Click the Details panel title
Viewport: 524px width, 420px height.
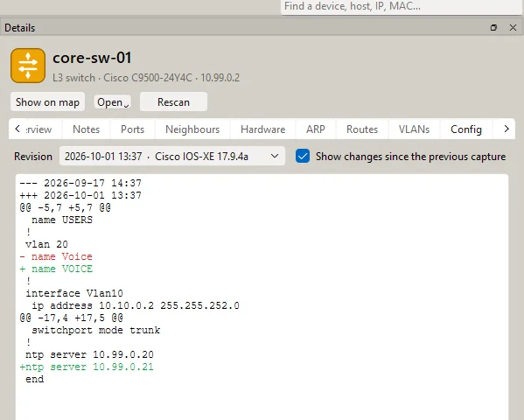click(20, 28)
